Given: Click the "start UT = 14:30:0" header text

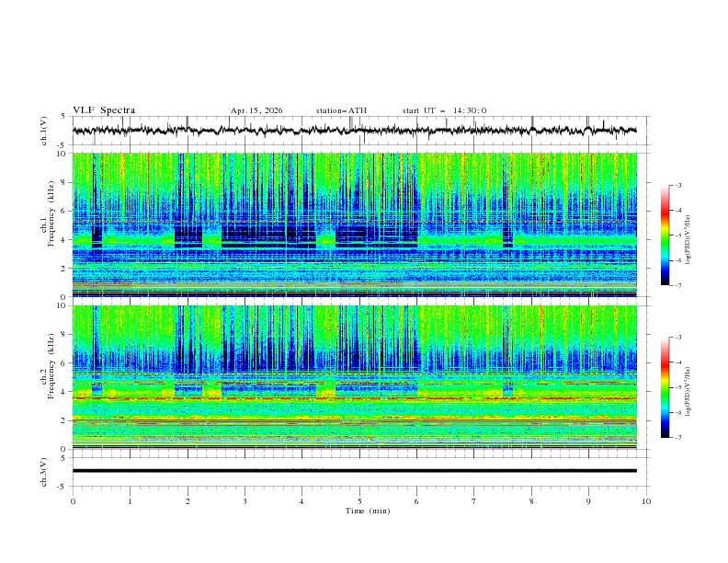Looking at the screenshot, I should click(444, 110).
